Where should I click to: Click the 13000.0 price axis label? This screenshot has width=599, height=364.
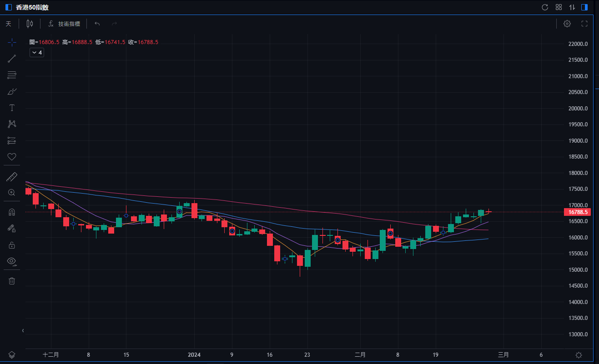(x=578, y=334)
